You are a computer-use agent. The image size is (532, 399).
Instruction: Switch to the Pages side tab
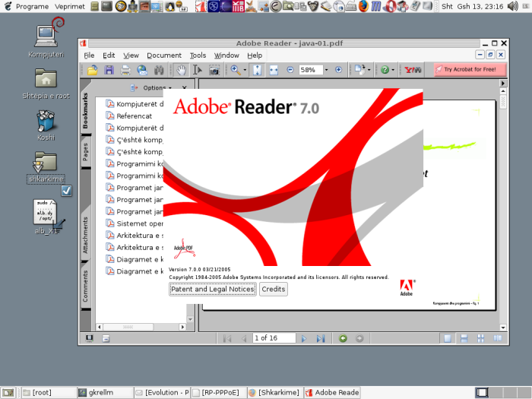(x=85, y=152)
